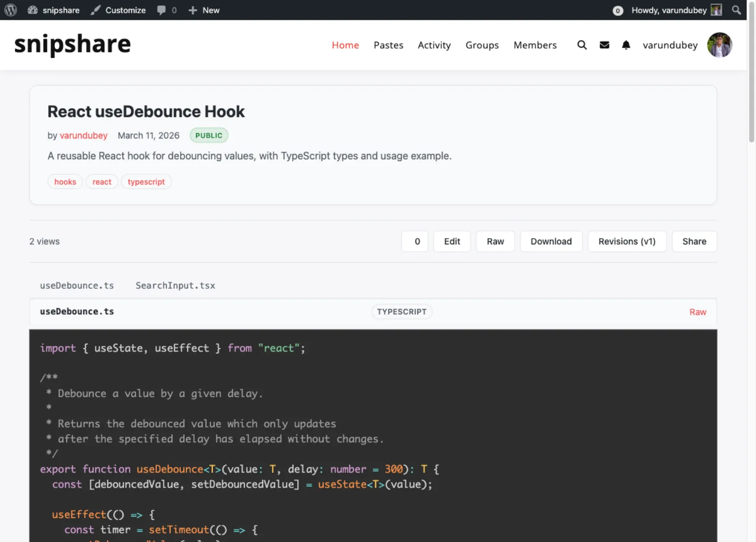Click the Share button
Image resolution: width=756 pixels, height=542 pixels.
point(694,241)
